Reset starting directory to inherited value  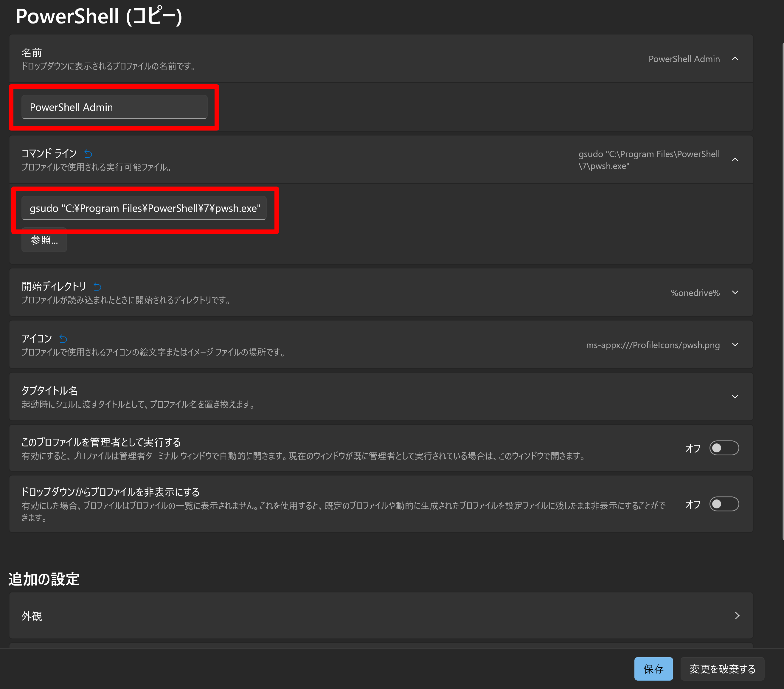tap(97, 287)
